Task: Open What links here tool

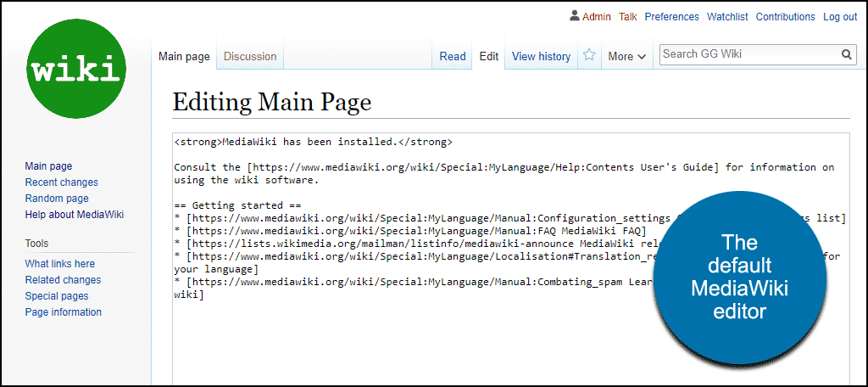Action: click(x=60, y=263)
